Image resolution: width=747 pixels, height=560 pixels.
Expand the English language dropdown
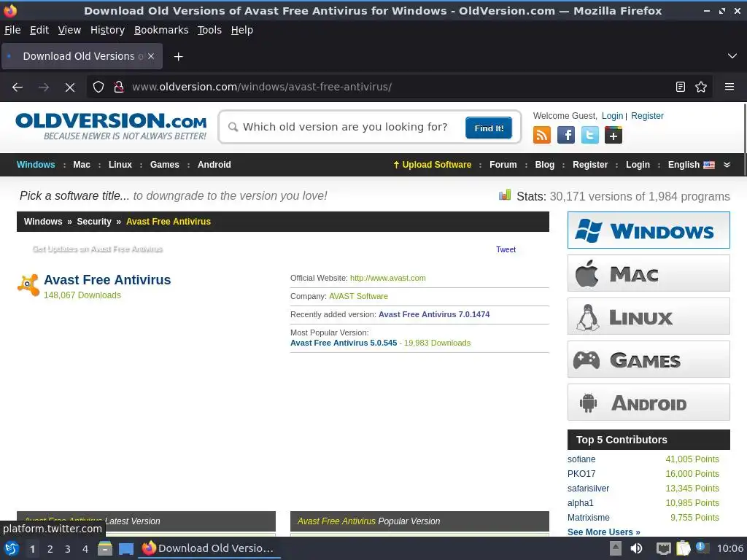692,165
